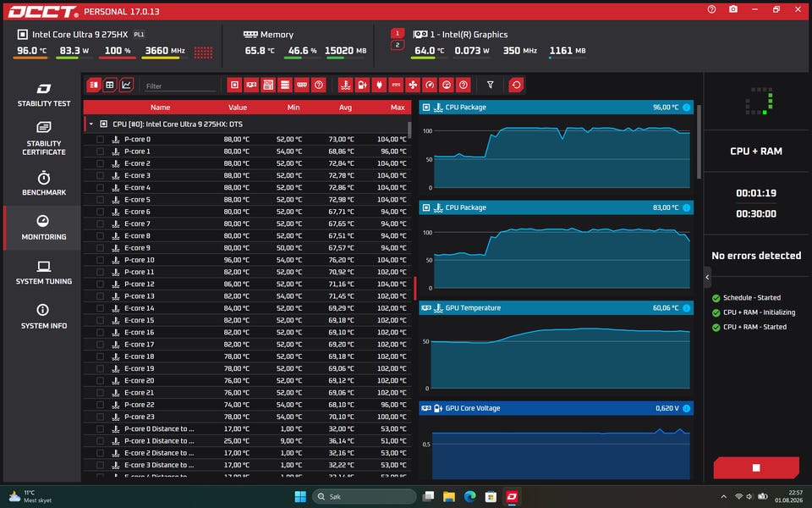Sort the table by Avg column
The width and height of the screenshot is (812, 508).
point(345,108)
